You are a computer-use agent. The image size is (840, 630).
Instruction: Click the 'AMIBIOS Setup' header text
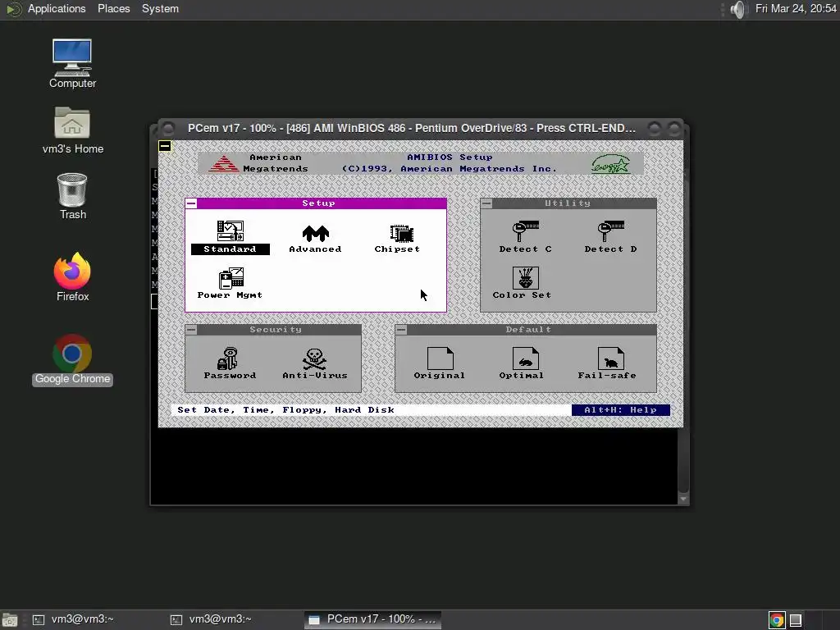450,157
